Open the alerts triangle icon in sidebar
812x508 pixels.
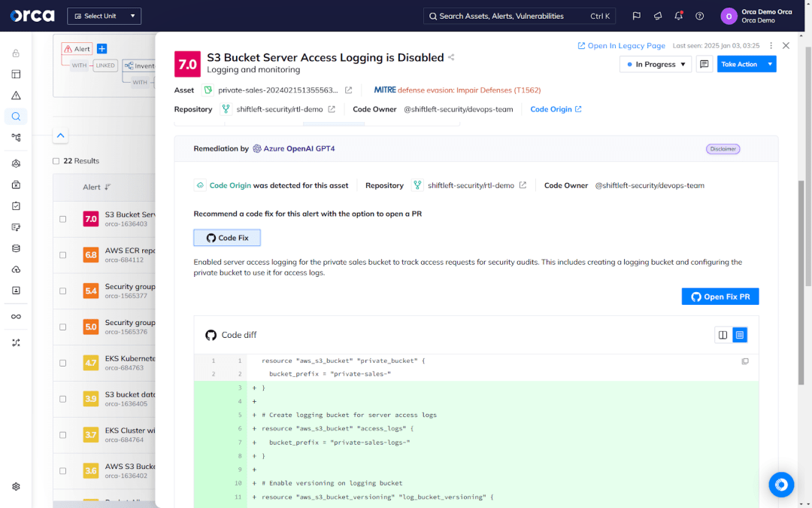coord(16,96)
